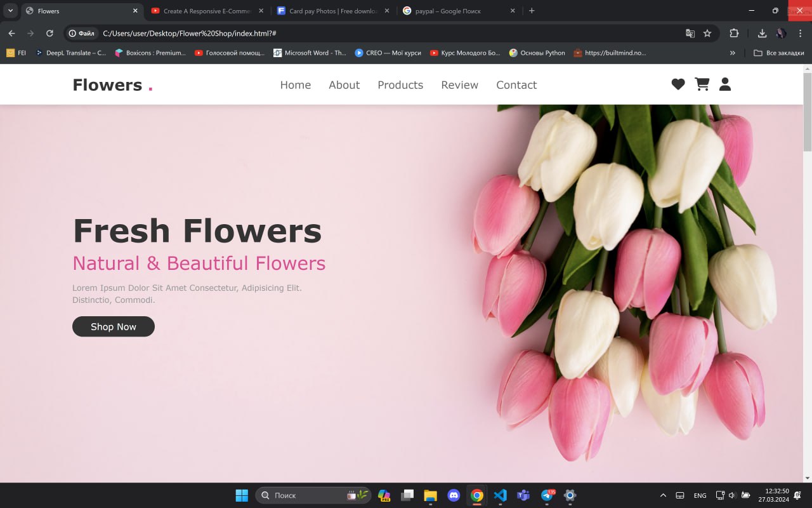Open the shopping cart icon

point(702,84)
